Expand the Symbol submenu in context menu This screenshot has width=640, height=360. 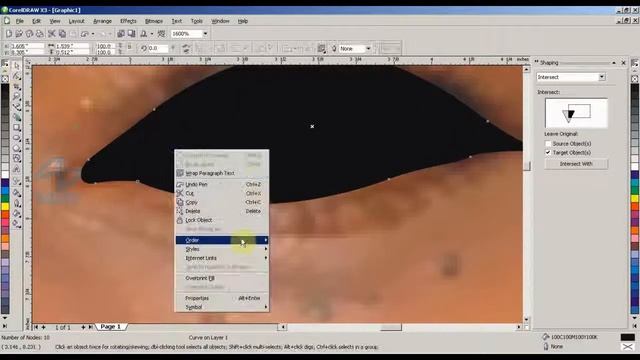coord(222,307)
